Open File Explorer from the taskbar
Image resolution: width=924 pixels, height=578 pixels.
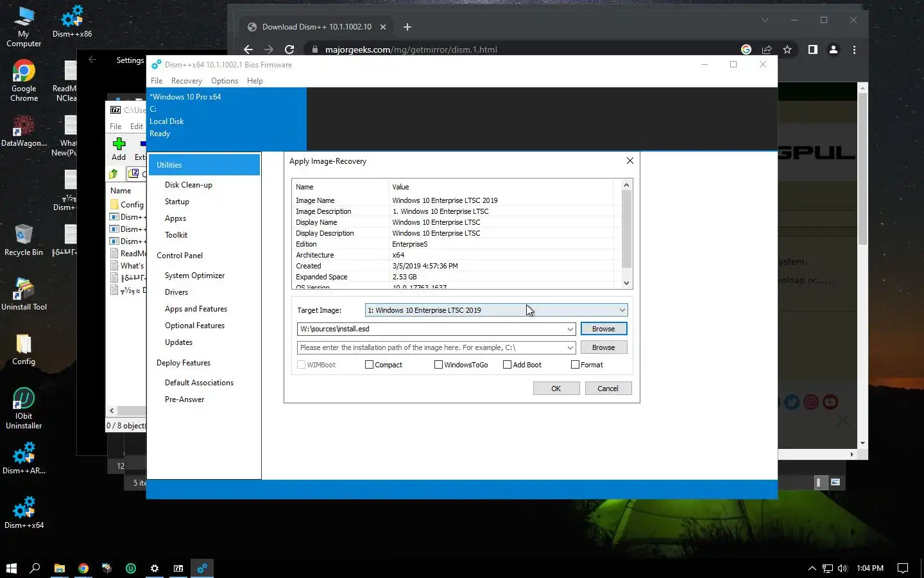[x=60, y=568]
